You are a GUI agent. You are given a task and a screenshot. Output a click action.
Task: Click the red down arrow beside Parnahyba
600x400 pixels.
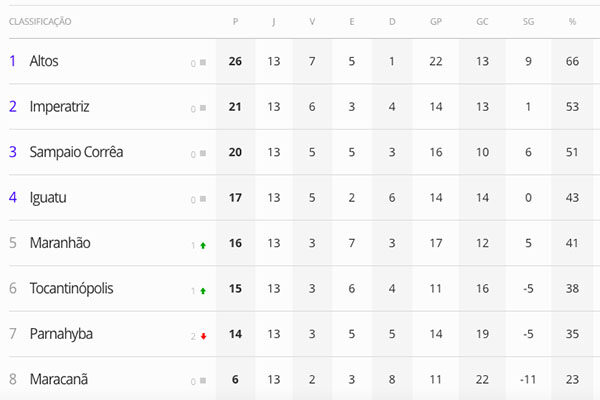coord(204,336)
